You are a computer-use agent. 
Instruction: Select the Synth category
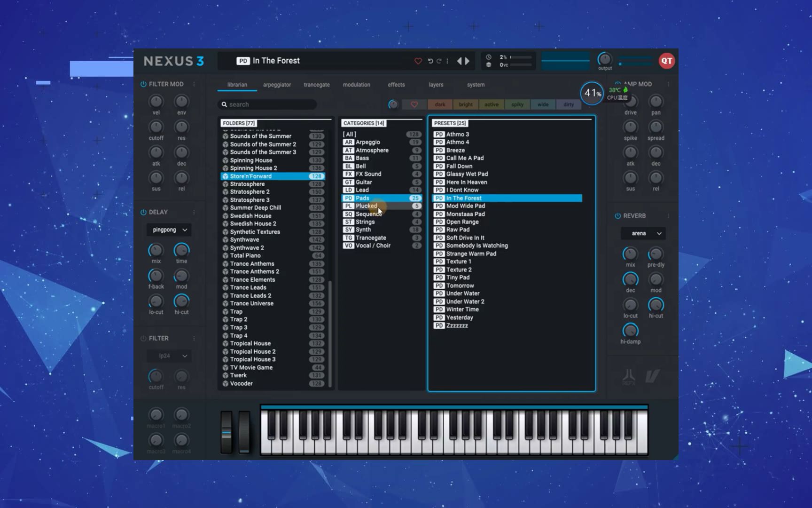[x=382, y=230]
